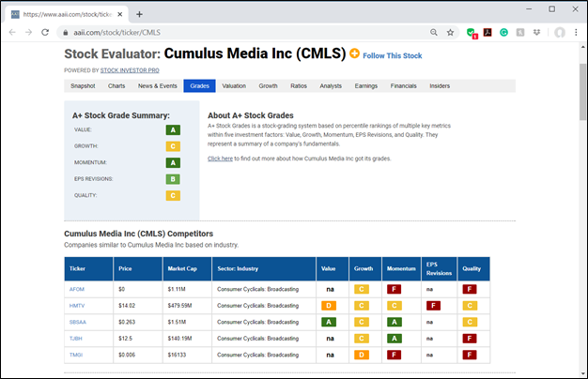588x379 pixels.
Task: Open the Chrome profile avatar menu
Action: click(x=559, y=32)
